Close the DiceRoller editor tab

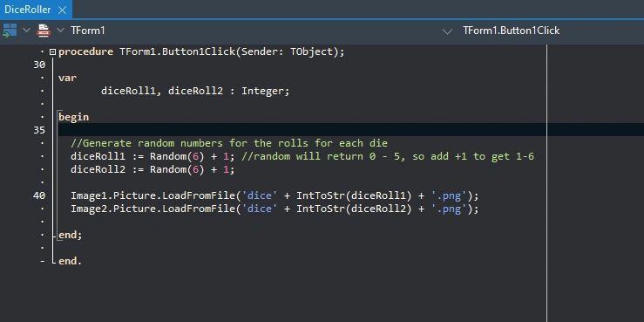[x=62, y=10]
